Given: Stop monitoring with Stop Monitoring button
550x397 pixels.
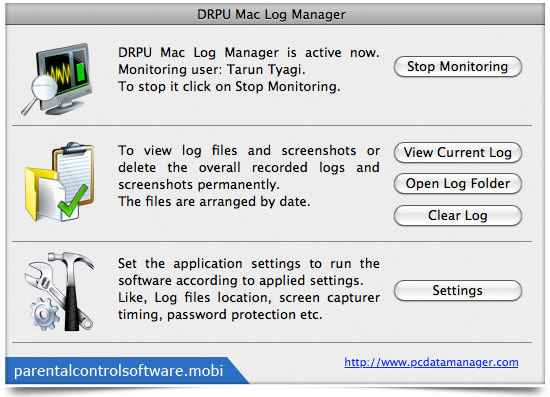Looking at the screenshot, I should [x=458, y=66].
